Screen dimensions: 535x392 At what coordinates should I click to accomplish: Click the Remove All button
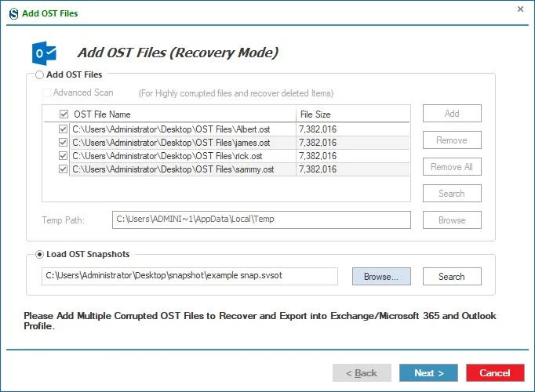pyautogui.click(x=452, y=167)
